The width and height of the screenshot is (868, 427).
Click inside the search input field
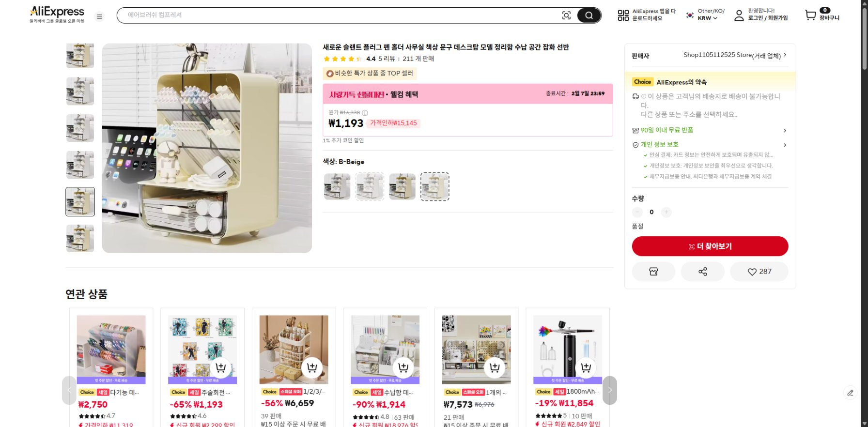pyautogui.click(x=339, y=15)
